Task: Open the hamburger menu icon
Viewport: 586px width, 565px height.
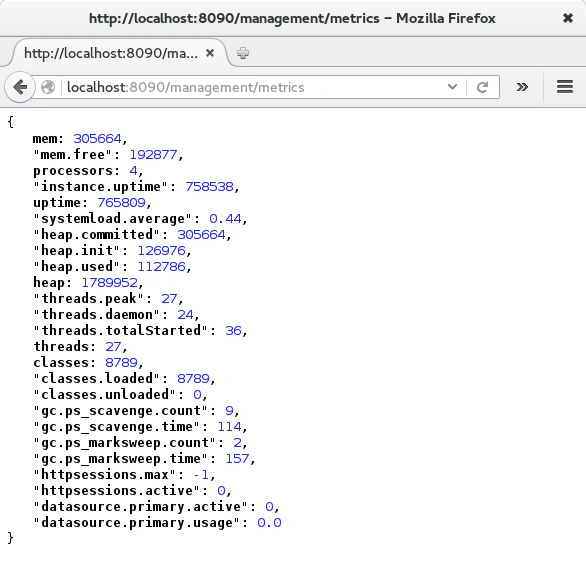Action: point(565,87)
